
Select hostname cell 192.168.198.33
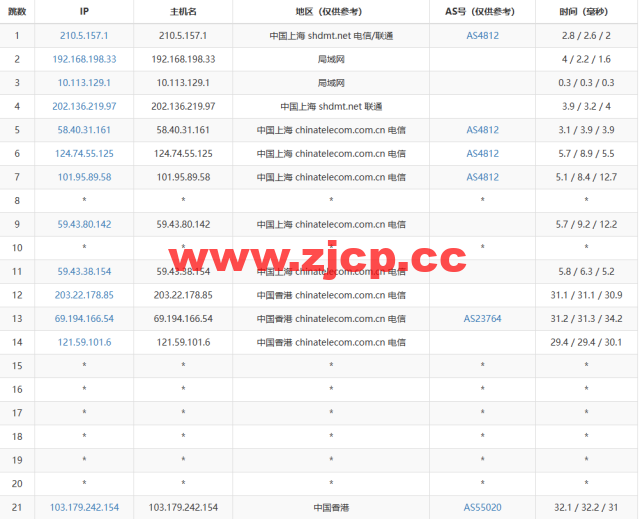pyautogui.click(x=183, y=59)
